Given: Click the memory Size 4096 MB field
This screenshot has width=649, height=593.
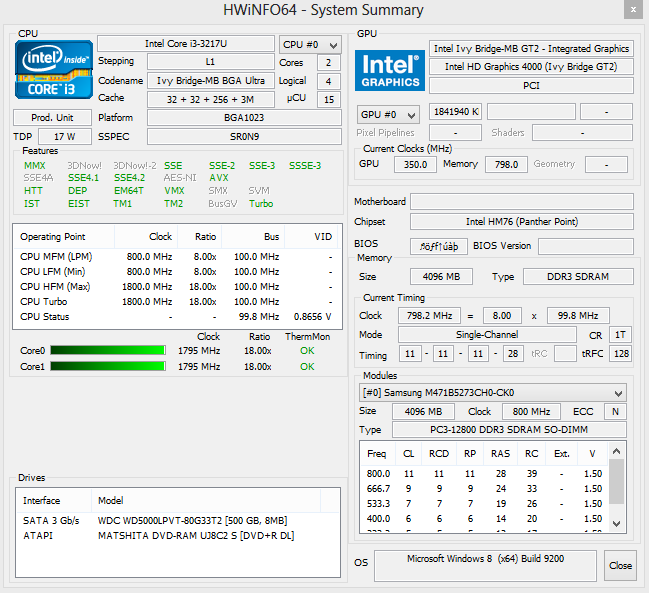Looking at the screenshot, I should tap(441, 276).
